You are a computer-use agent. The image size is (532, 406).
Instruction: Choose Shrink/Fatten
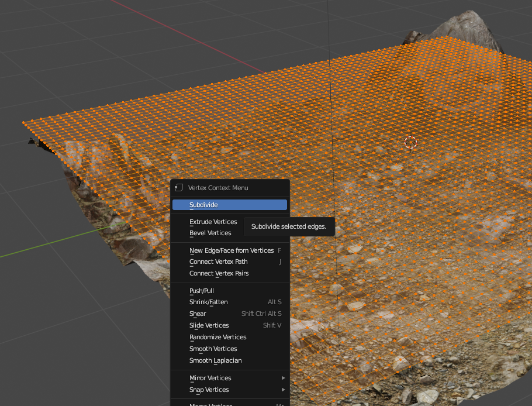point(230,302)
